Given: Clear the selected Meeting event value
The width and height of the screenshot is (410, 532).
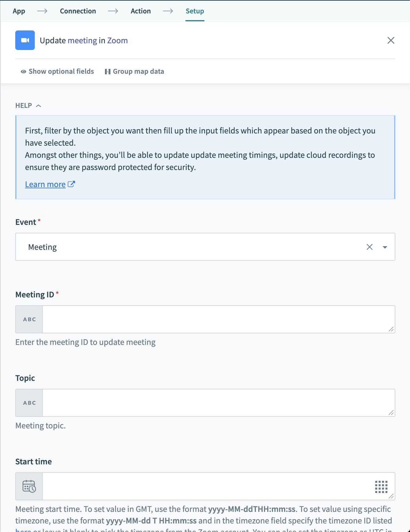Looking at the screenshot, I should click(369, 247).
